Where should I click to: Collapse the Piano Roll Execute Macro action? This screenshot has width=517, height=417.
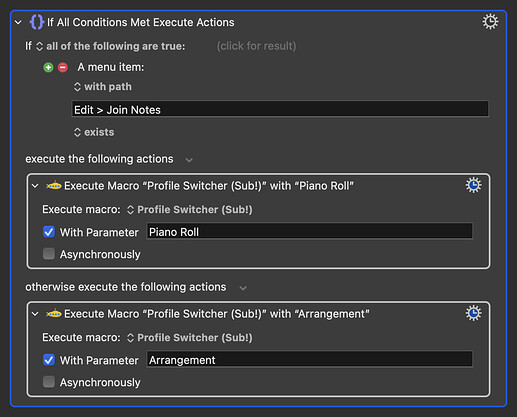point(35,186)
